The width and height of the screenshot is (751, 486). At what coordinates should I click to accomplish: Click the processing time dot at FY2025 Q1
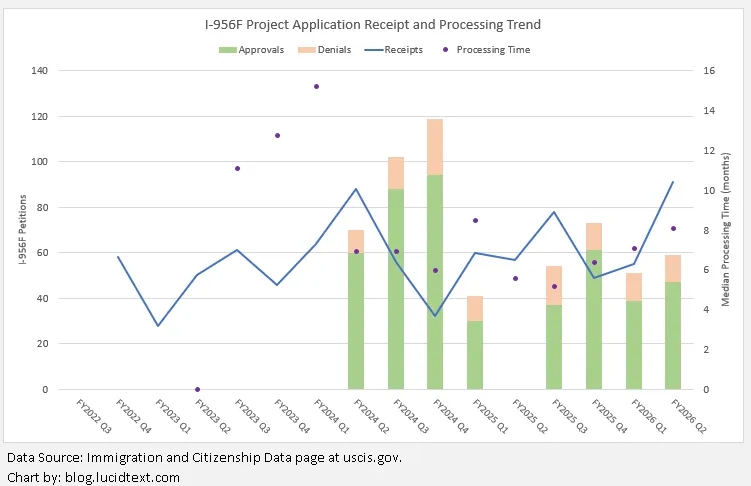476,221
